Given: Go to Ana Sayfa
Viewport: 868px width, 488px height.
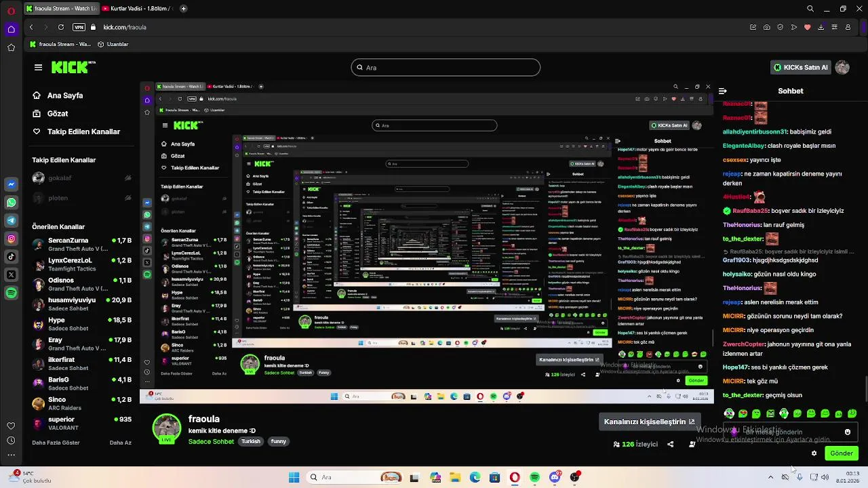Looking at the screenshot, I should click(x=58, y=96).
